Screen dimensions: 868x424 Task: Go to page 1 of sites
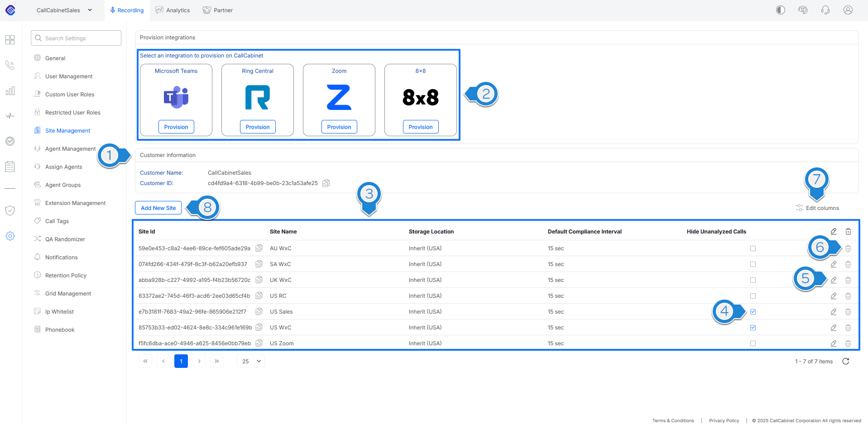tap(181, 361)
